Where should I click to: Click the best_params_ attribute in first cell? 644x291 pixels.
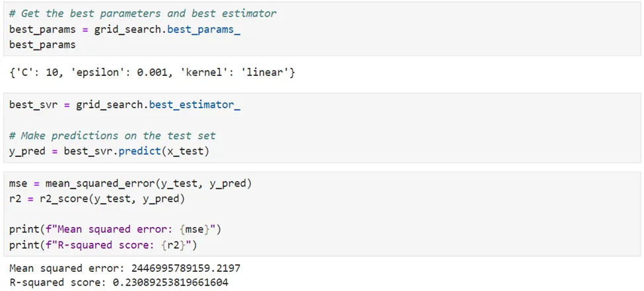coord(203,30)
